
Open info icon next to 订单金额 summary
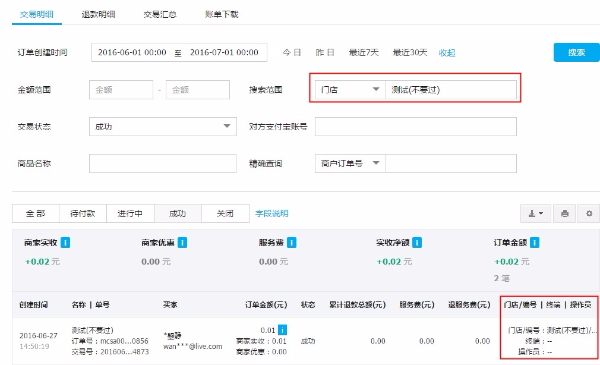[535, 243]
